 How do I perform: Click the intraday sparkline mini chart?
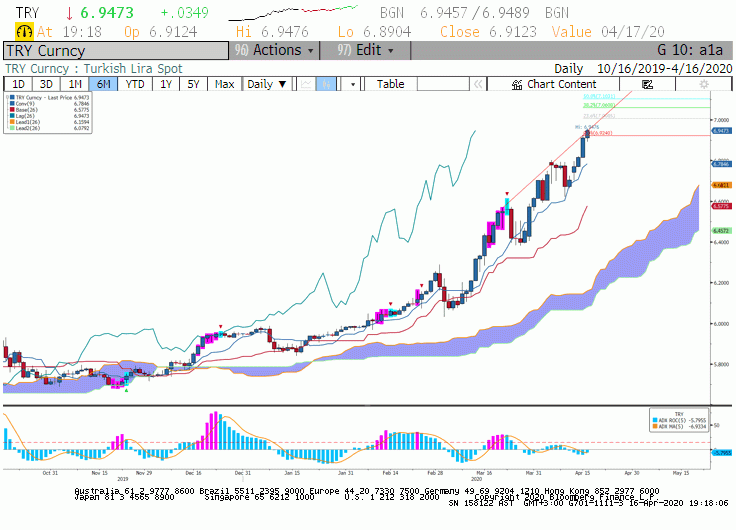point(293,13)
